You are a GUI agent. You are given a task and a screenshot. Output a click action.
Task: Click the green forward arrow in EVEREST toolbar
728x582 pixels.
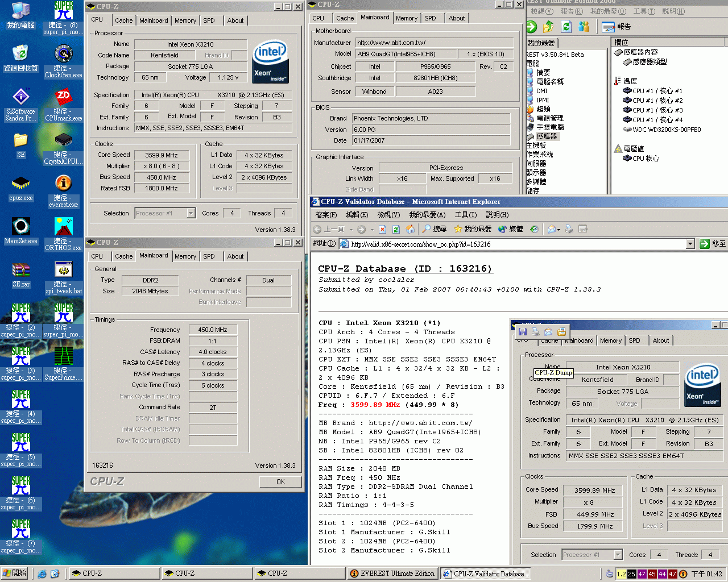point(532,27)
